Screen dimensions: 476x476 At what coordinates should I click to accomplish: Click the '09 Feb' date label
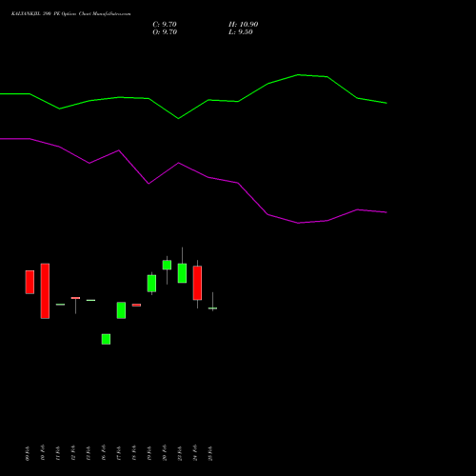(28, 453)
